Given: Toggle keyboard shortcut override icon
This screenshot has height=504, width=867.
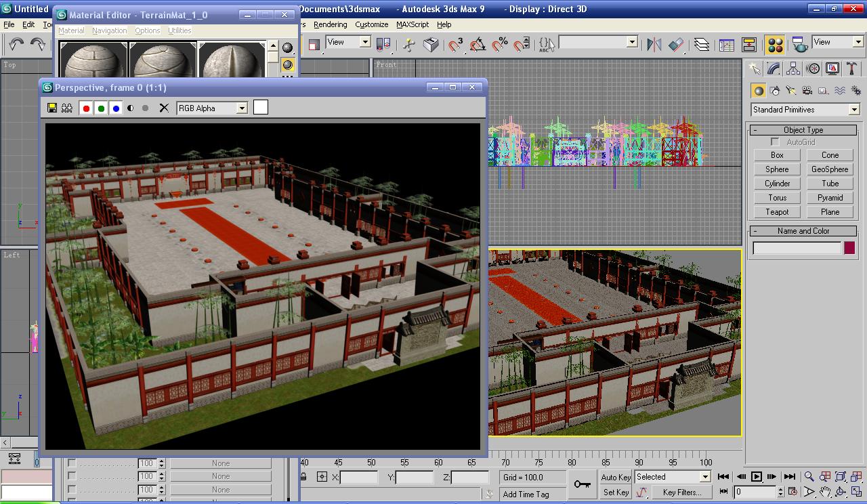Looking at the screenshot, I should coord(431,45).
